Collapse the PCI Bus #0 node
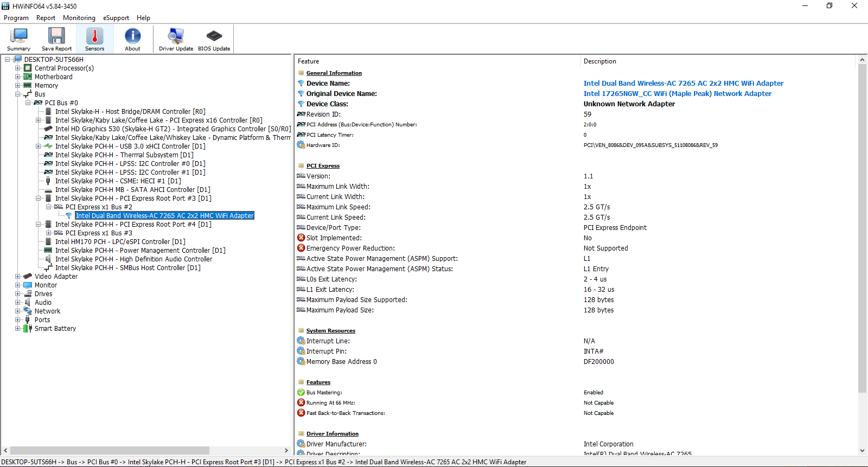Viewport: 868px width, 467px height. pos(28,103)
